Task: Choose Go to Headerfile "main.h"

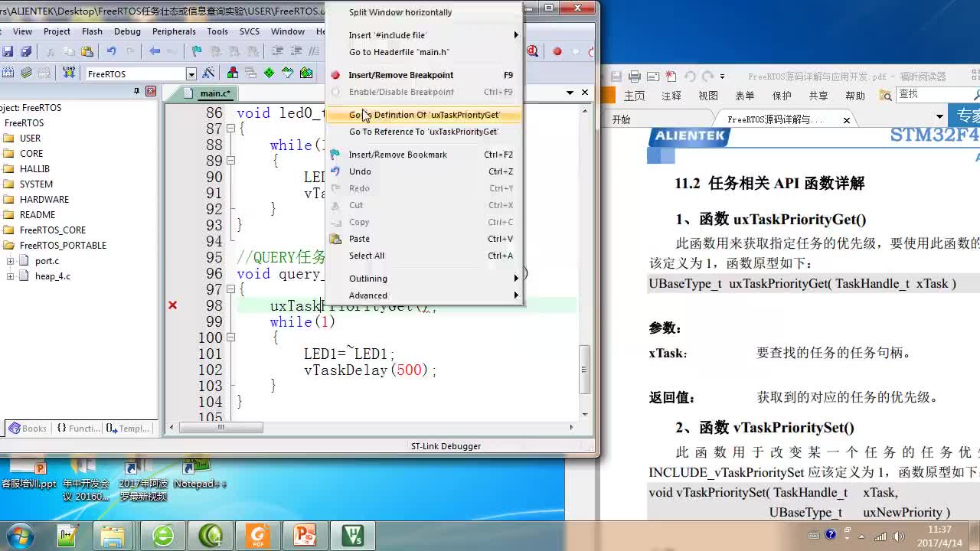Action: pyautogui.click(x=424, y=52)
